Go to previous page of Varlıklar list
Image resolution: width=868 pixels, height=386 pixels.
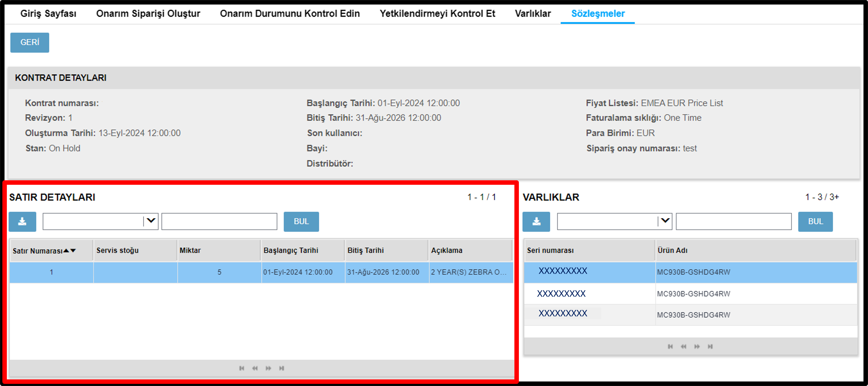(x=683, y=347)
